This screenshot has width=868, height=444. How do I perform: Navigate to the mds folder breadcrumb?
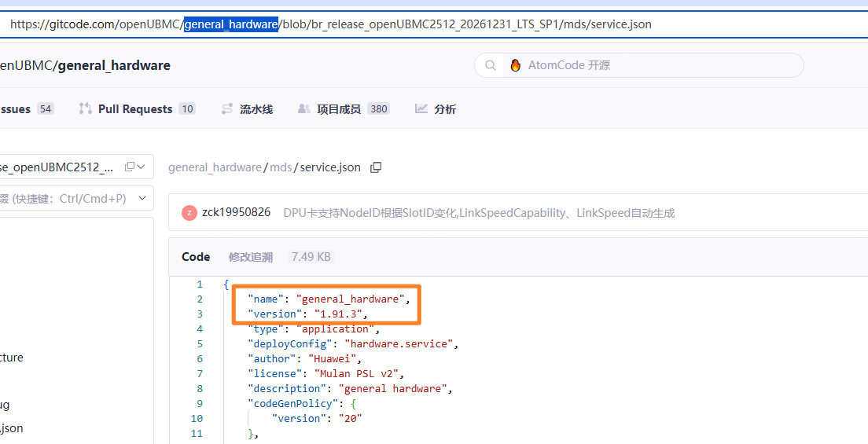[x=281, y=167]
